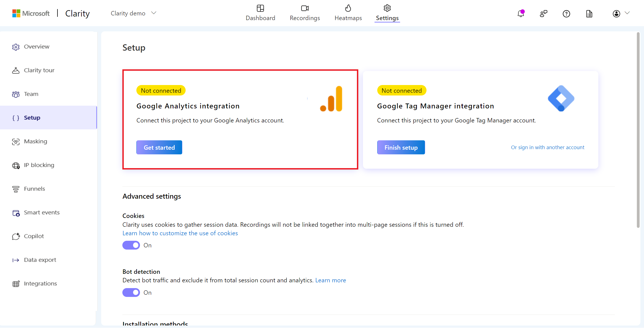This screenshot has width=644, height=328.
Task: Click Get started for Google Analytics integration
Action: (x=159, y=147)
